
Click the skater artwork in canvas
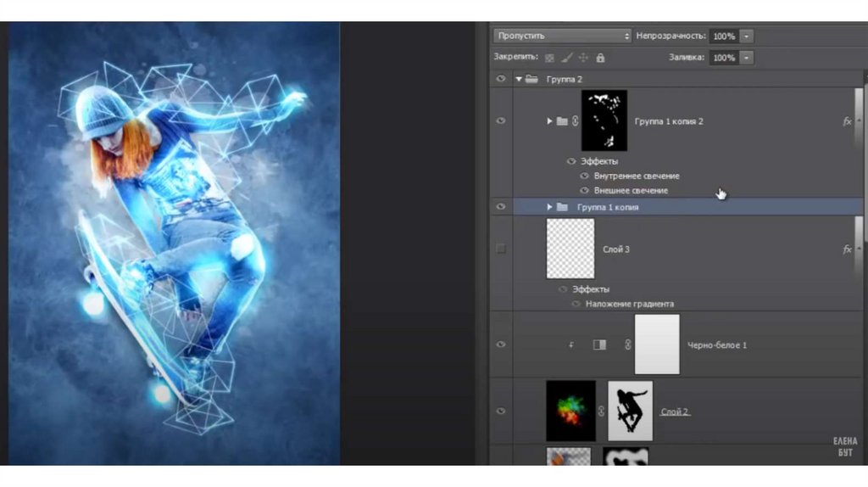[x=175, y=243]
